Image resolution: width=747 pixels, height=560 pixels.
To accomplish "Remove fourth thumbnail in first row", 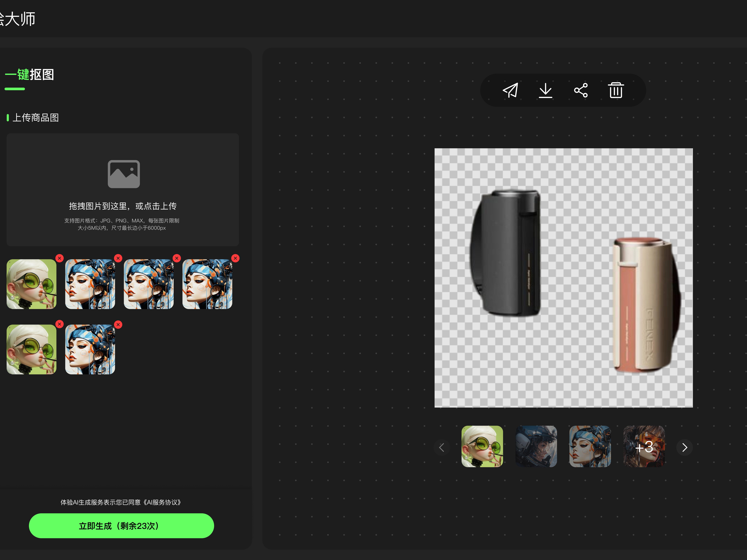I will coord(235,258).
